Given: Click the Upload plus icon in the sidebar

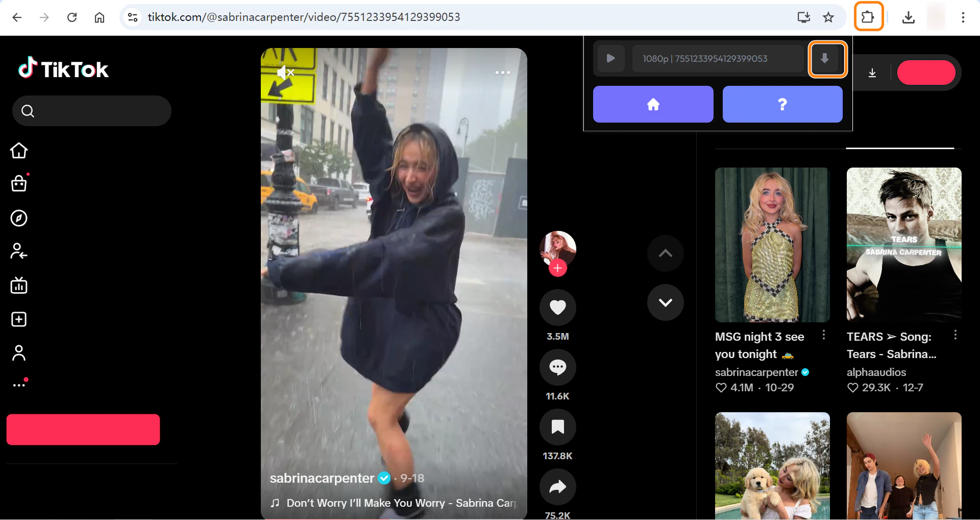Looking at the screenshot, I should click(19, 319).
